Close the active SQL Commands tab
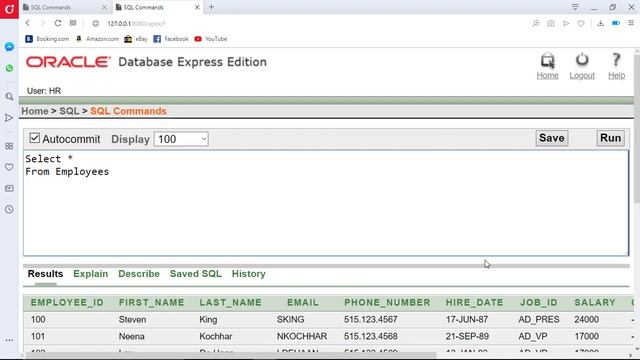Screen dimensions: 640x360 click(197, 7)
